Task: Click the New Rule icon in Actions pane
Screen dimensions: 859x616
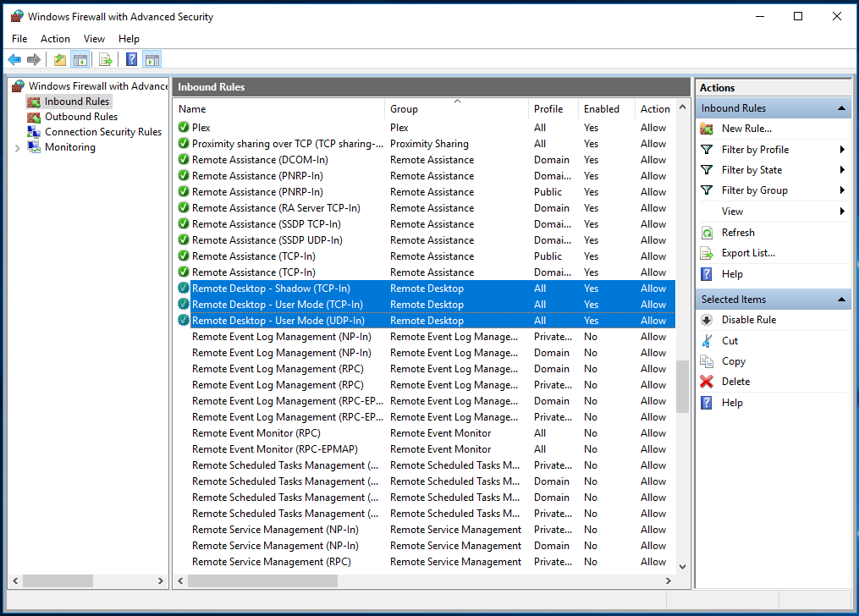Action: pyautogui.click(x=707, y=129)
